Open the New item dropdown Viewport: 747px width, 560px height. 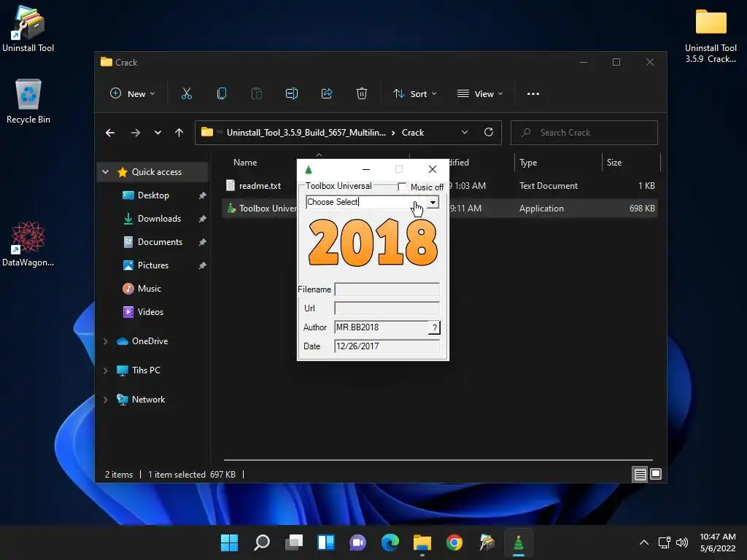pos(132,94)
